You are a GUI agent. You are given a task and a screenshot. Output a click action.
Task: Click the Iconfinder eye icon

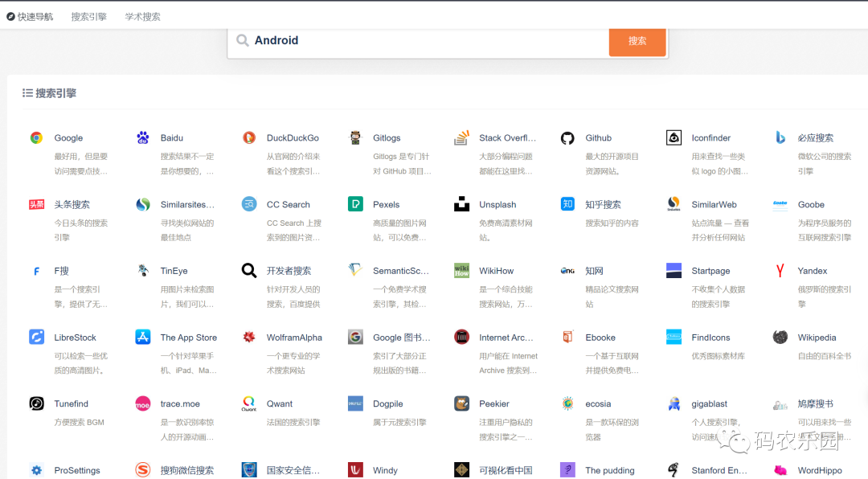click(x=674, y=138)
